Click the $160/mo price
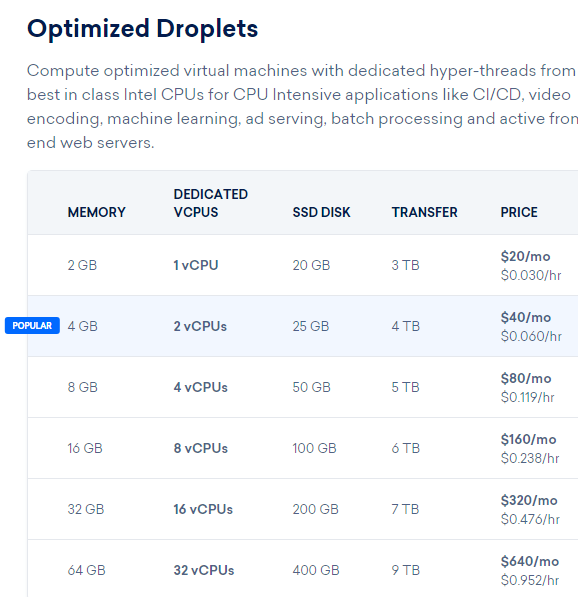578x597 pixels. point(529,439)
